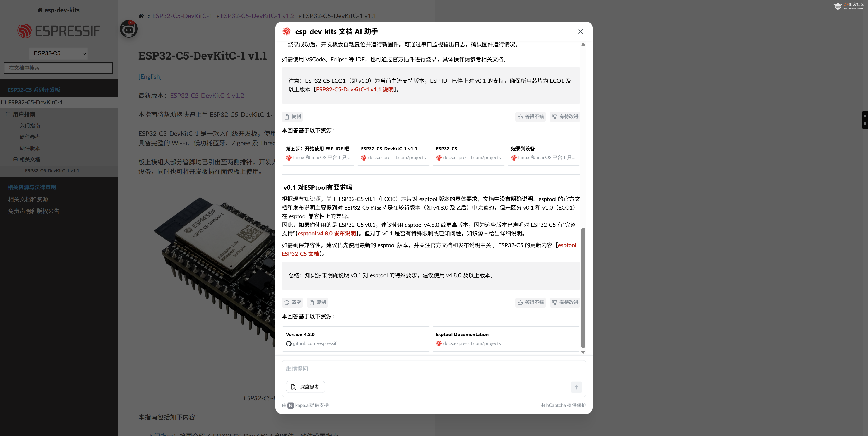Collapse the 用户指南 section
This screenshot has width=868, height=436.
pos(8,114)
